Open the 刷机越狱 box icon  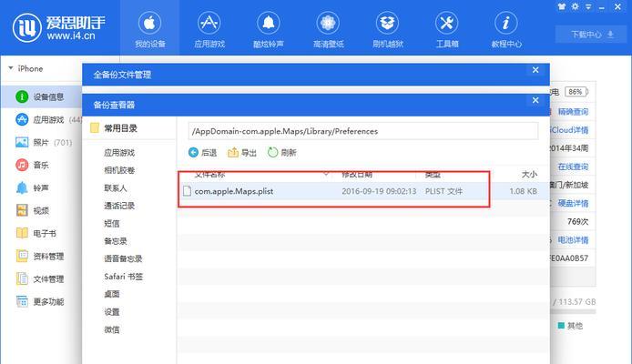point(387,23)
